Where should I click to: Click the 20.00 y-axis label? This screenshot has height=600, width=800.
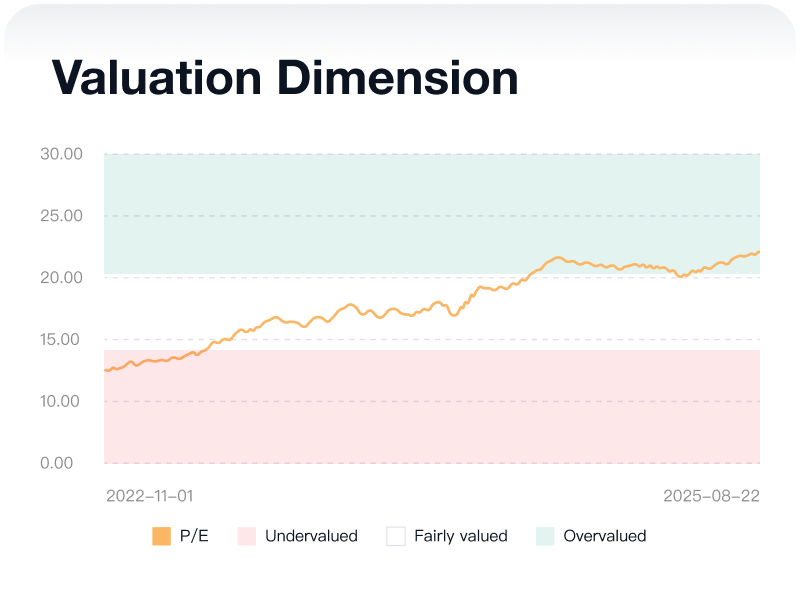click(61, 277)
